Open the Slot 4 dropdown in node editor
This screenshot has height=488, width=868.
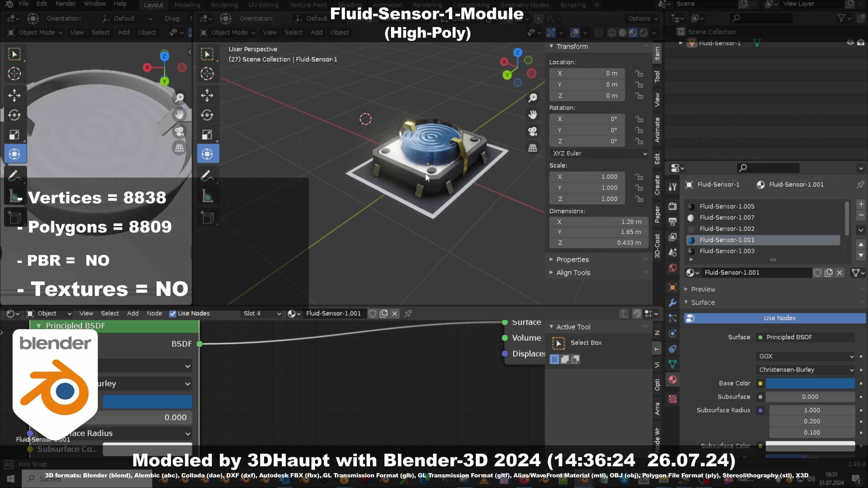click(x=262, y=314)
